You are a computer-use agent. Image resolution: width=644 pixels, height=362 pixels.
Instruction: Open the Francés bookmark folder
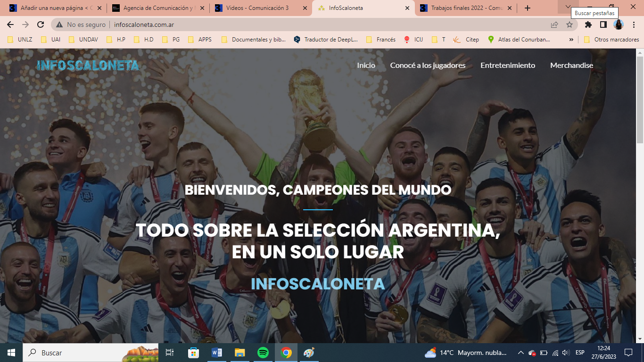pyautogui.click(x=381, y=40)
